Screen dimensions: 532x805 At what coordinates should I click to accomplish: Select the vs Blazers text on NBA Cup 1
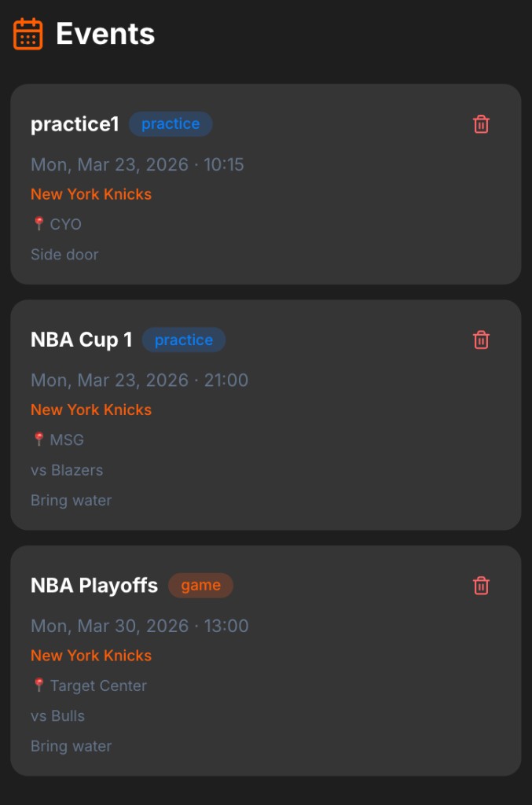tap(67, 470)
